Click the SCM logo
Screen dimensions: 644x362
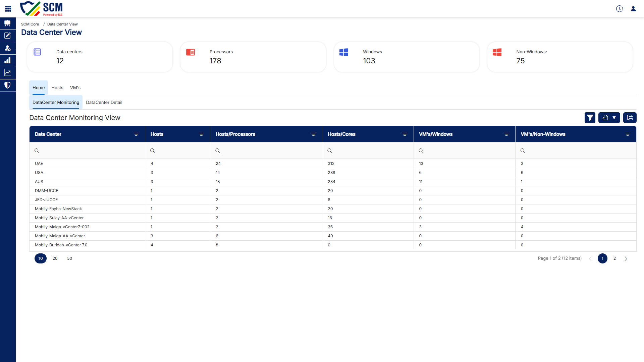pyautogui.click(x=42, y=9)
